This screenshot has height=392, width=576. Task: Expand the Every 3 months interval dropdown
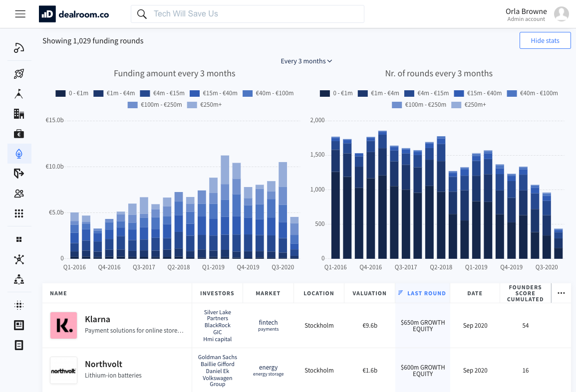(x=306, y=61)
